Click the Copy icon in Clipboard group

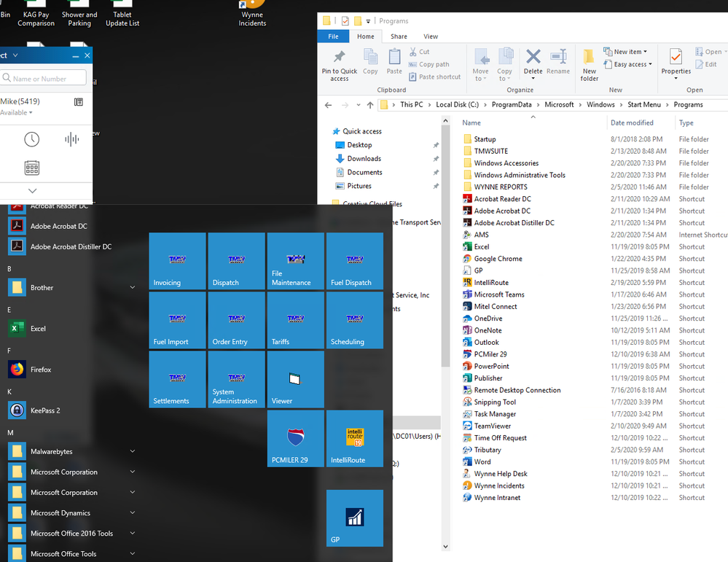370,57
